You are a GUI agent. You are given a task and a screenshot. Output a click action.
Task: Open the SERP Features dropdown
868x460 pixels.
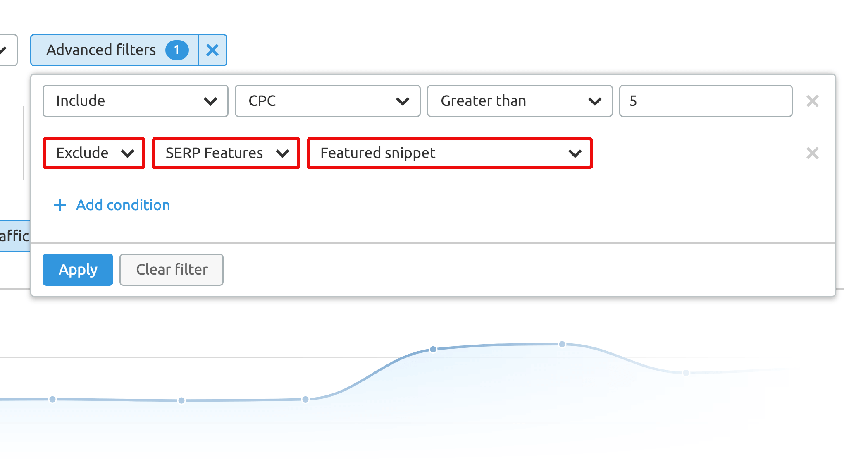226,153
